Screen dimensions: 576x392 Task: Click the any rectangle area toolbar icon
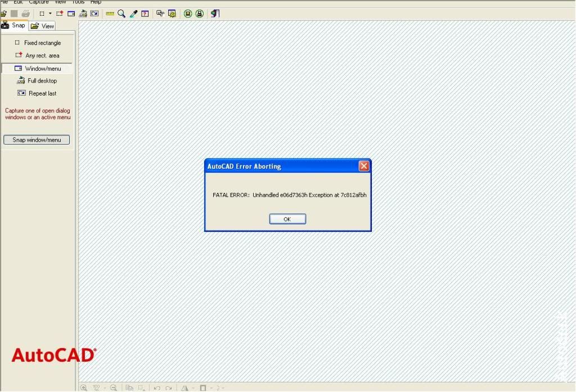60,14
